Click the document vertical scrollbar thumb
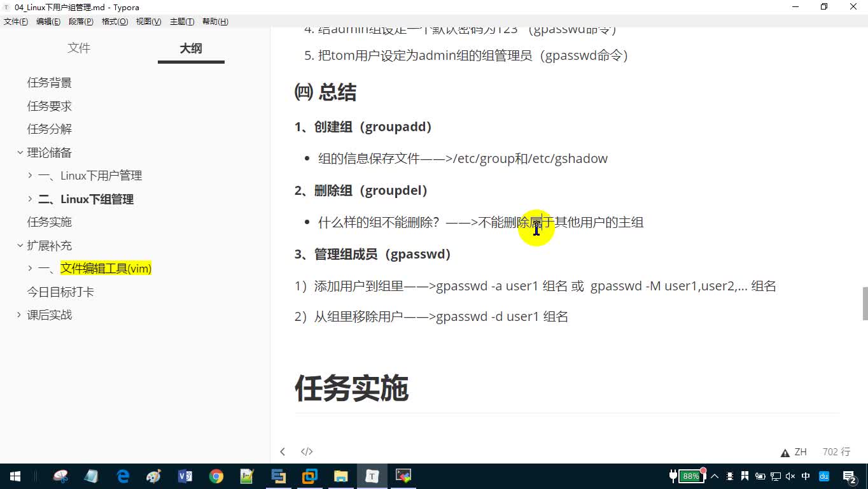 (x=865, y=304)
